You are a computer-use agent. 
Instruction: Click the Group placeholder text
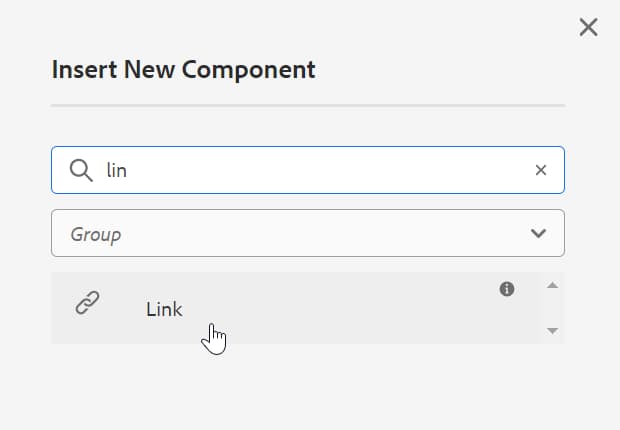(96, 234)
